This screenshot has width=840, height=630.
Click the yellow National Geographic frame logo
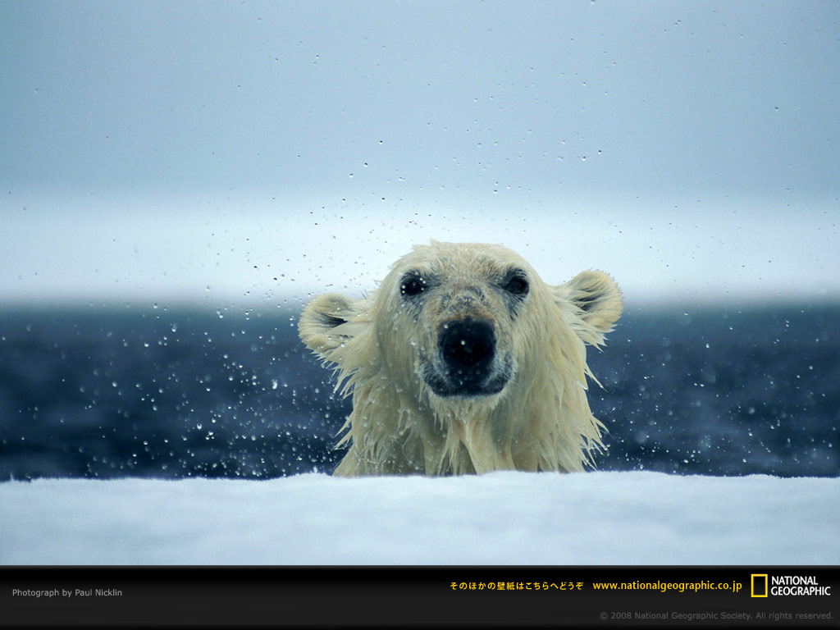[x=759, y=586]
